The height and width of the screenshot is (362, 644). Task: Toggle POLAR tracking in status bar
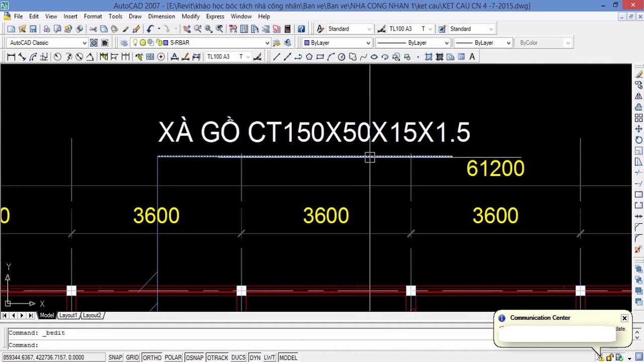point(173,357)
